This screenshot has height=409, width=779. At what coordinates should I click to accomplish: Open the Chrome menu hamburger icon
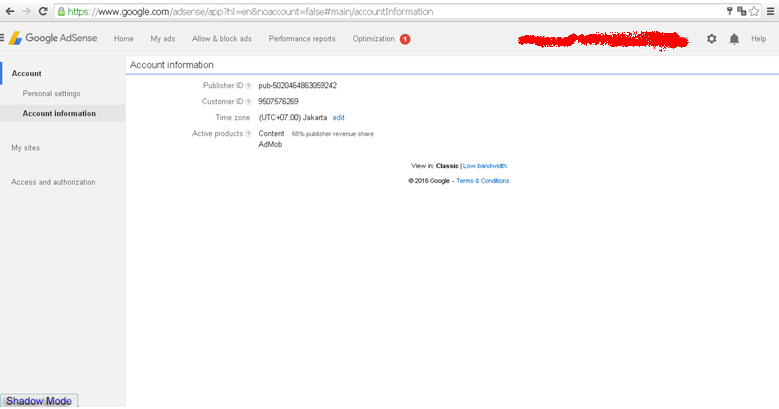click(x=771, y=11)
